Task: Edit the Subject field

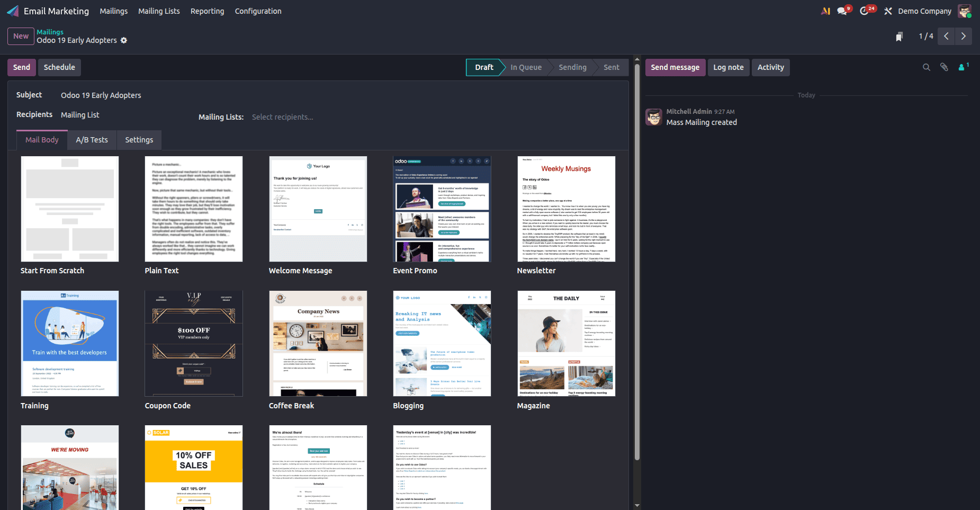Action: pos(339,95)
